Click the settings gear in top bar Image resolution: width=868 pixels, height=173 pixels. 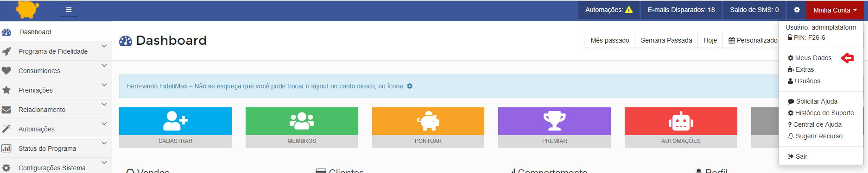pyautogui.click(x=797, y=10)
